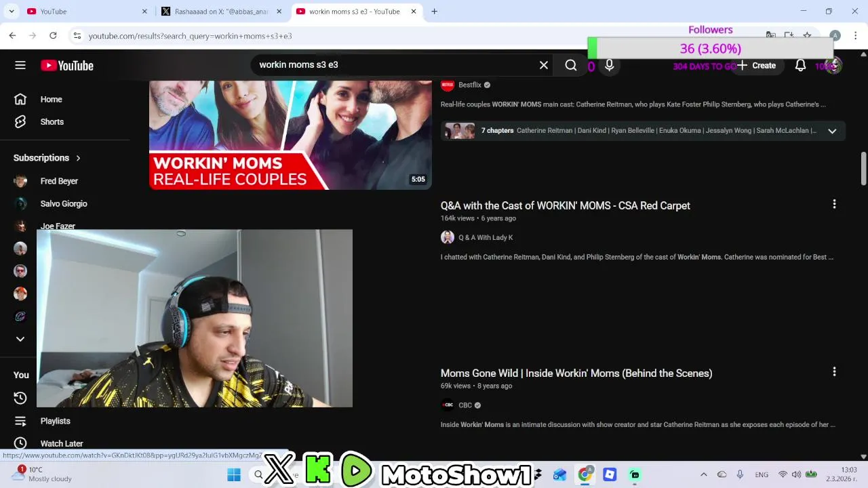The image size is (868, 488).
Task: Open Chrome from the taskbar
Action: [x=585, y=474]
